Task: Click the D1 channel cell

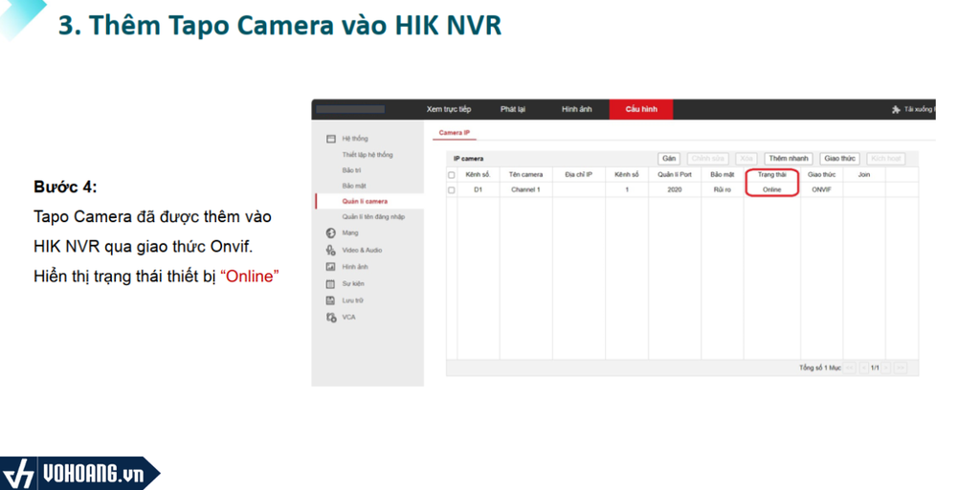Action: pos(479,190)
